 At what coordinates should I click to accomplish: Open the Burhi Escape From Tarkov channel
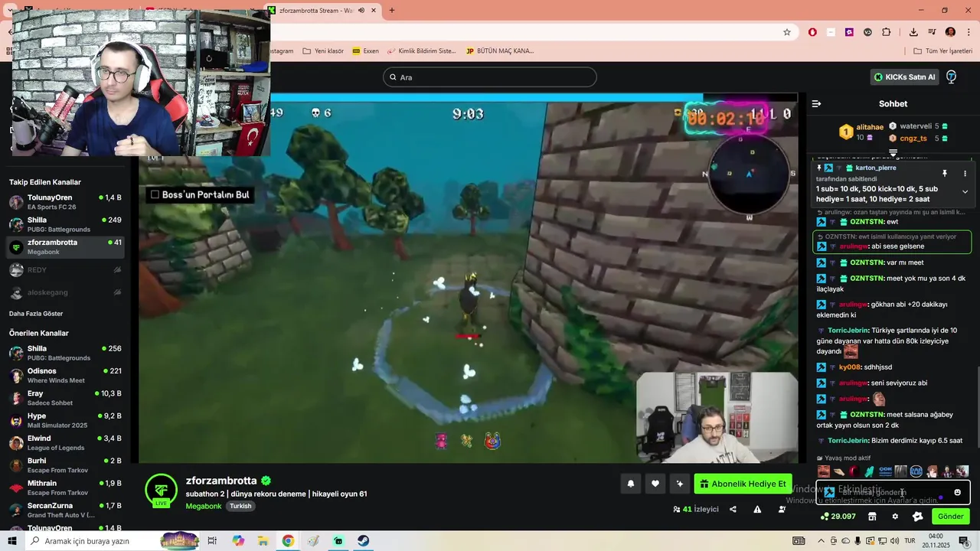pos(65,465)
